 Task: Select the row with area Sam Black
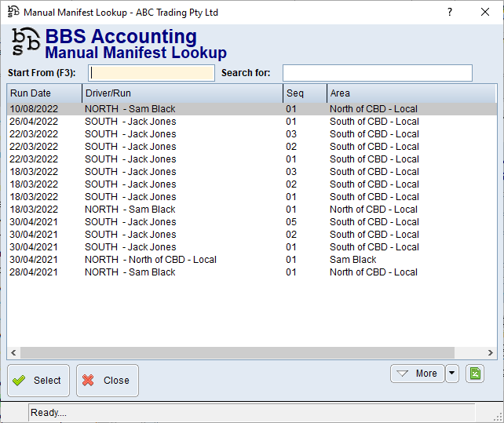tap(352, 260)
